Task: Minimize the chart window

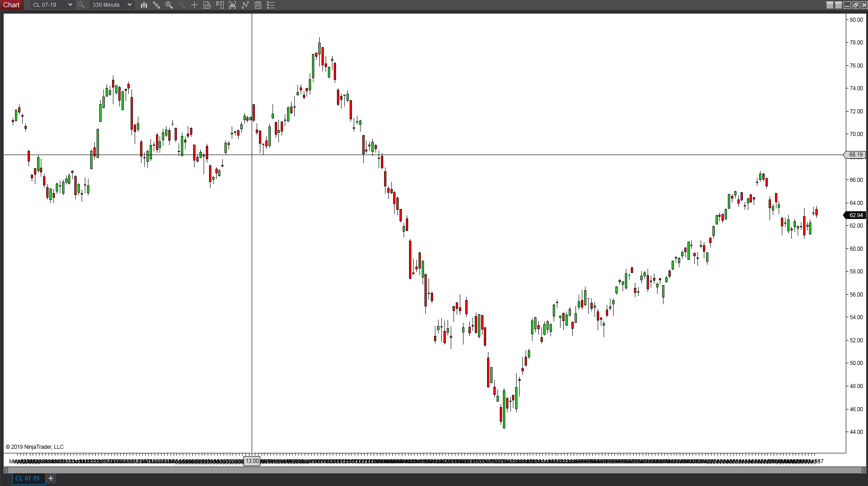Action: tap(847, 5)
